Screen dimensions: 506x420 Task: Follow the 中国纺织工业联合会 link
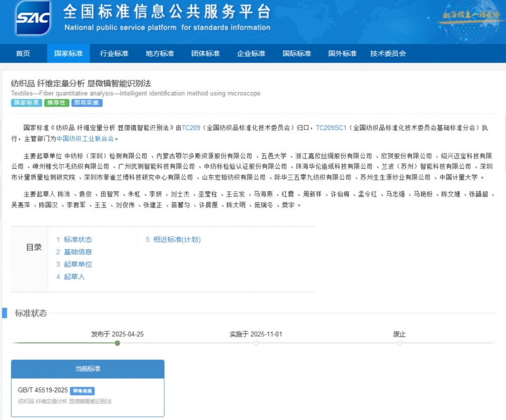click(85, 138)
